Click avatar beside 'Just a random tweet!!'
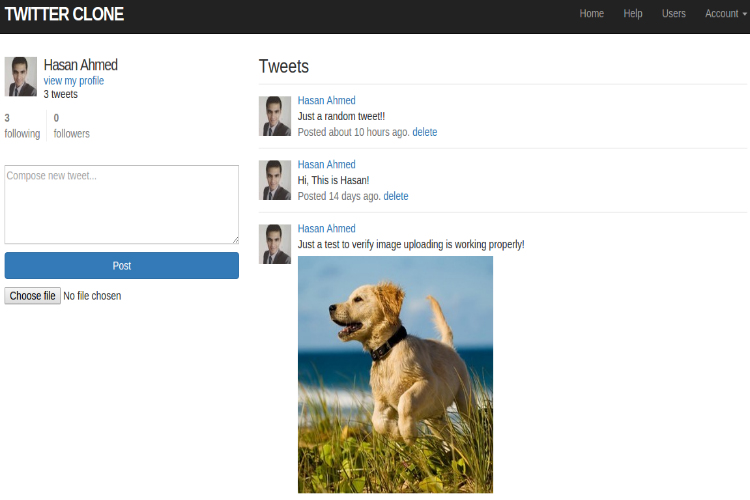Viewport: 750px width, 500px height. [275, 116]
